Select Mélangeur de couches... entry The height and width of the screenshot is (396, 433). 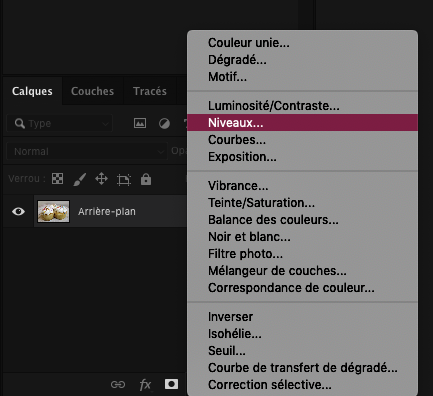tap(302, 271)
